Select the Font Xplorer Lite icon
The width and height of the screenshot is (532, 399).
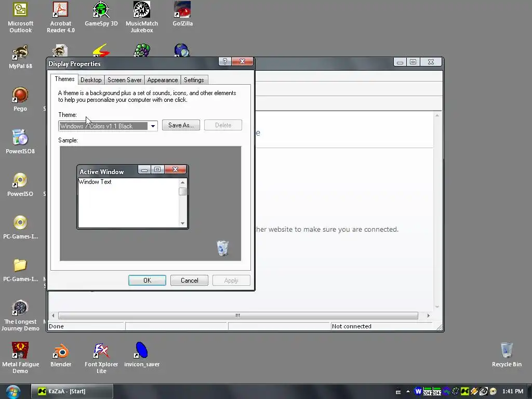coord(101,358)
